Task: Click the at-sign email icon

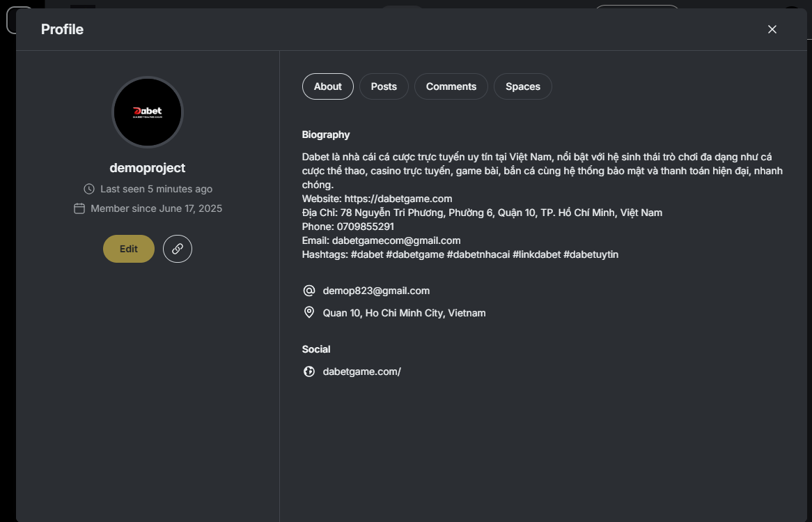Action: pyautogui.click(x=309, y=291)
